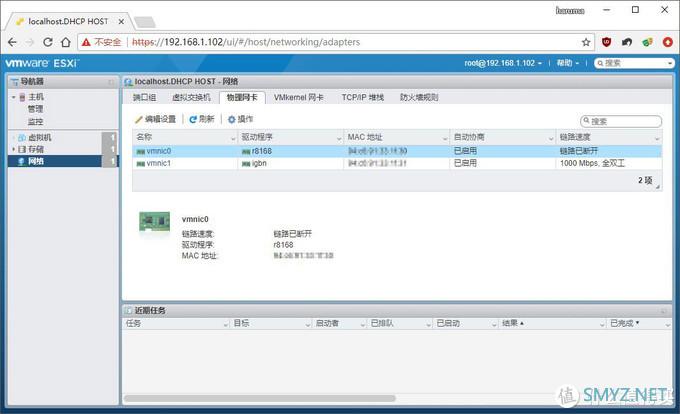Select the vmnic0 adapter row
Image resolution: width=680 pixels, height=414 pixels.
click(x=397, y=151)
